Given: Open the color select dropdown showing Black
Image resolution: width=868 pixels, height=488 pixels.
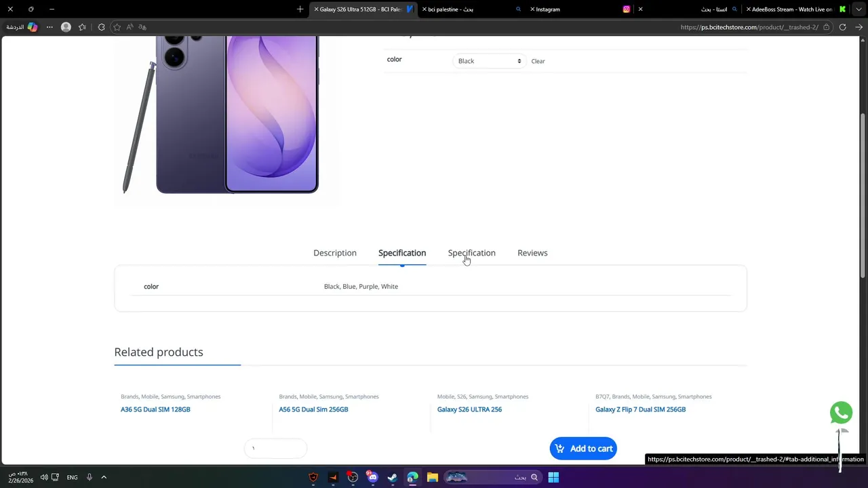Looking at the screenshot, I should point(489,61).
